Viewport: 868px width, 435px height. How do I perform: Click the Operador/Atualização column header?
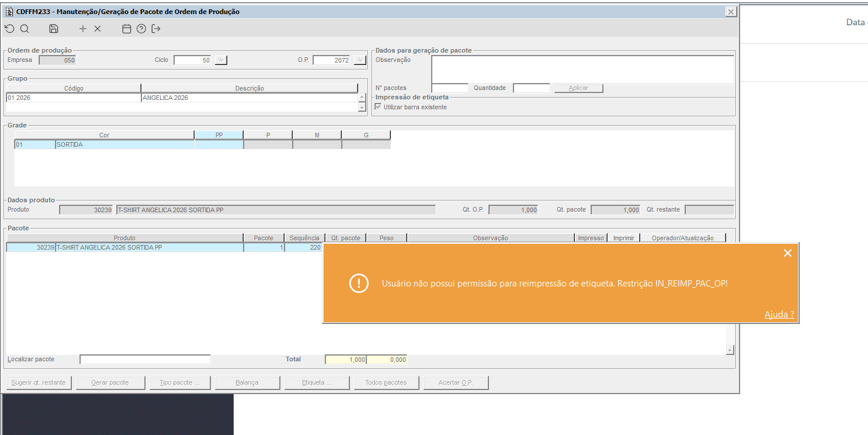click(x=683, y=238)
